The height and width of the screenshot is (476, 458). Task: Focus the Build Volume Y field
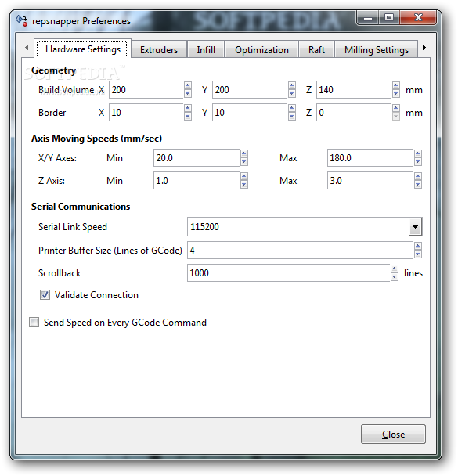(x=250, y=89)
